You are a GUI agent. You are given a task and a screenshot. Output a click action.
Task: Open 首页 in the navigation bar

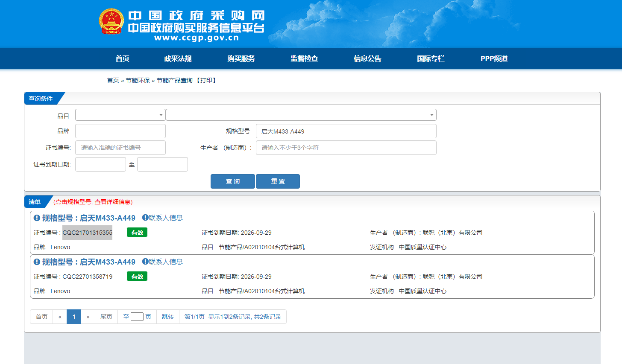coord(122,58)
